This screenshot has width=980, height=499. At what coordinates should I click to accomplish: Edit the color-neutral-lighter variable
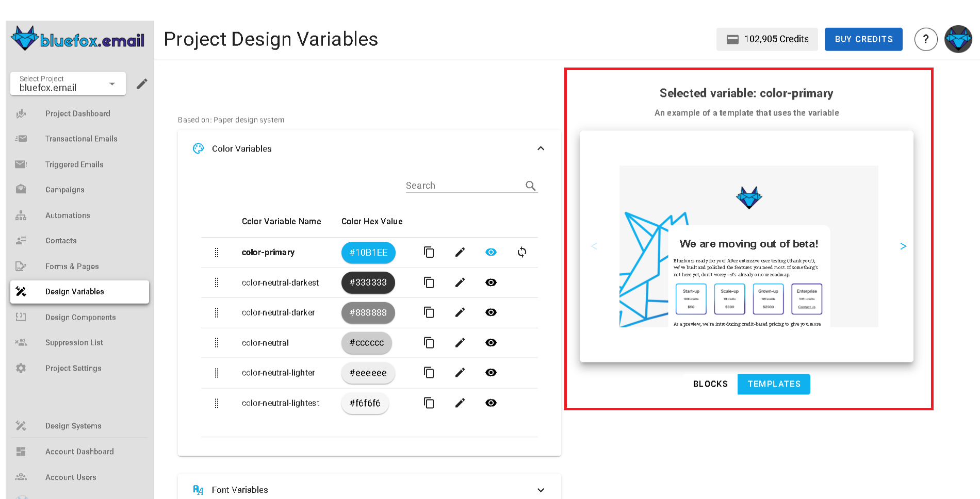[x=460, y=373]
